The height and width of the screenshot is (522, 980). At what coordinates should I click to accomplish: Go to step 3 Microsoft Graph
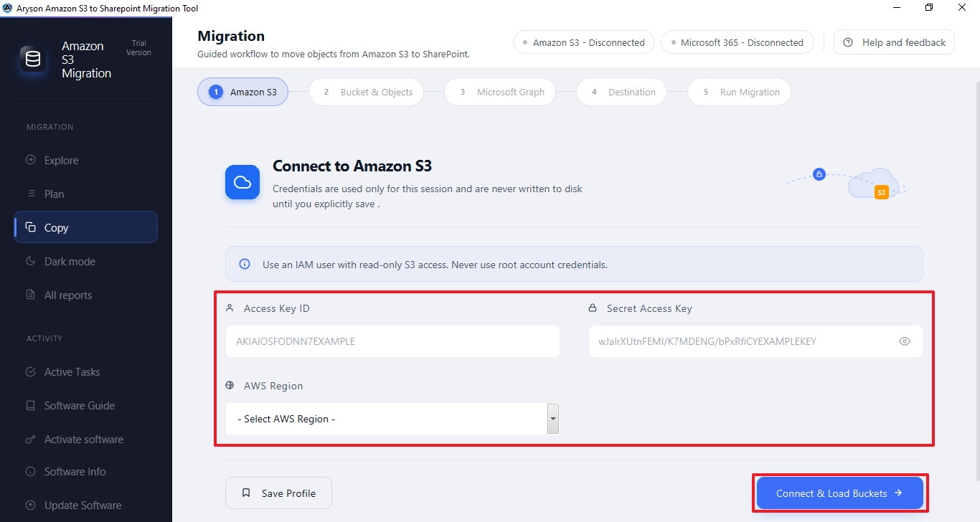pos(500,92)
